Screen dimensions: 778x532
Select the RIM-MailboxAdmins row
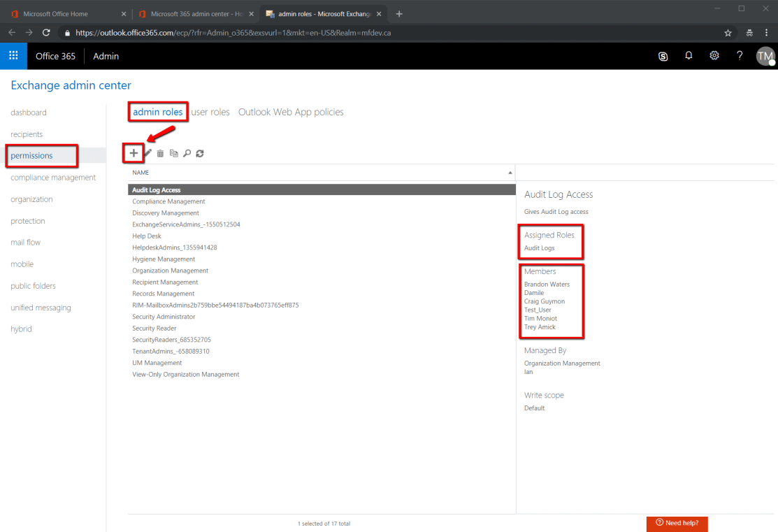[322, 305]
